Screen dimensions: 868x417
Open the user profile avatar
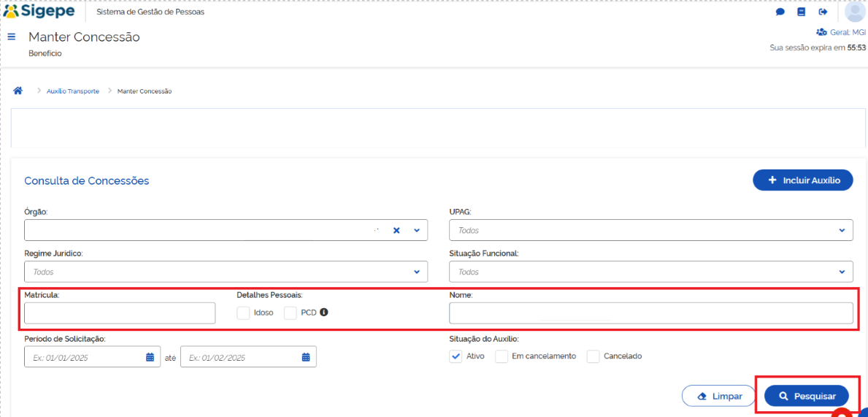pos(855,12)
